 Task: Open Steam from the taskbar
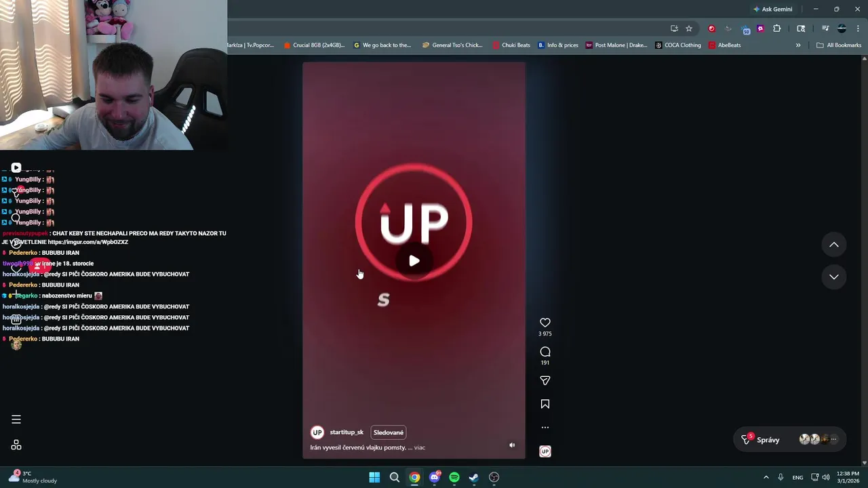[x=474, y=477]
